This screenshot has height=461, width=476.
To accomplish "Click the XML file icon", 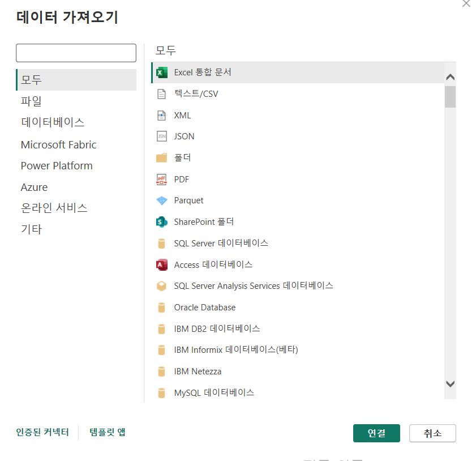I will click(161, 116).
